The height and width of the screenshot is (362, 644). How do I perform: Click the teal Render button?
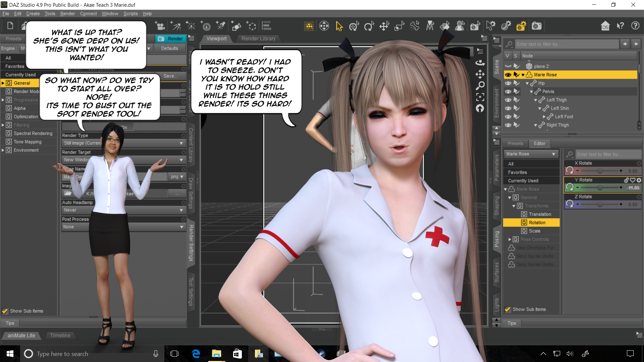tap(171, 39)
